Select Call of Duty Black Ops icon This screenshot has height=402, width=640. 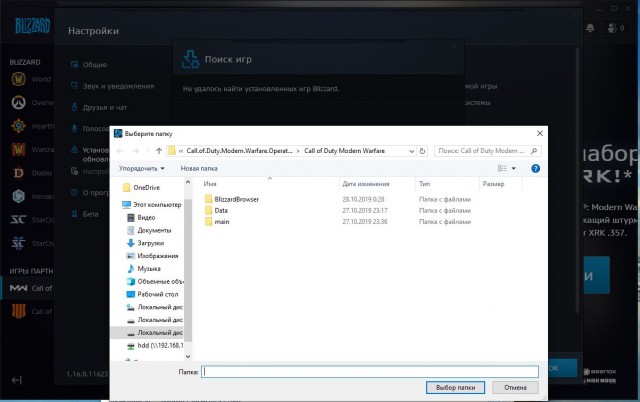point(18,311)
